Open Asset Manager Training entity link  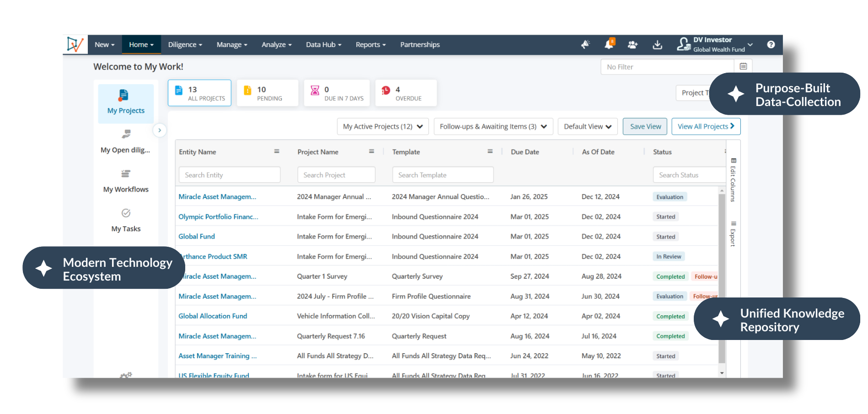218,356
